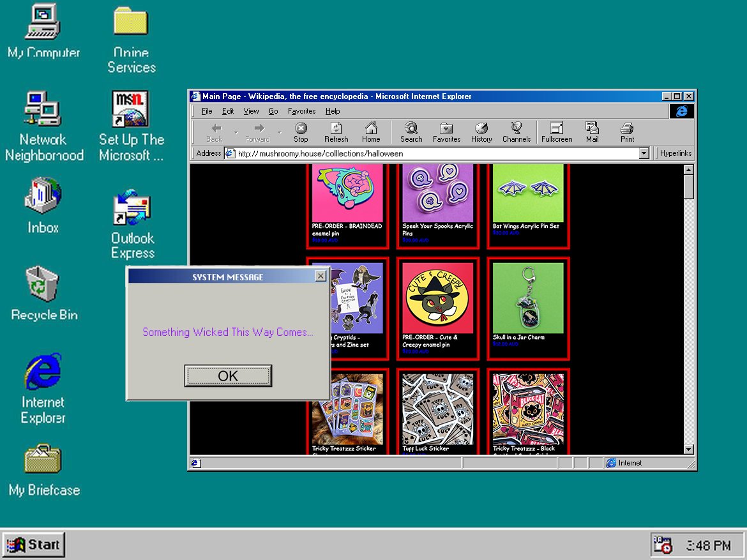Open the Mail toolbar button
The width and height of the screenshot is (747, 560).
pos(592,132)
